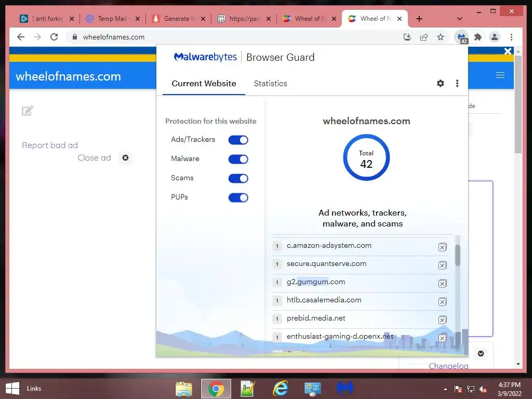Select Current Website tab

[x=204, y=84]
